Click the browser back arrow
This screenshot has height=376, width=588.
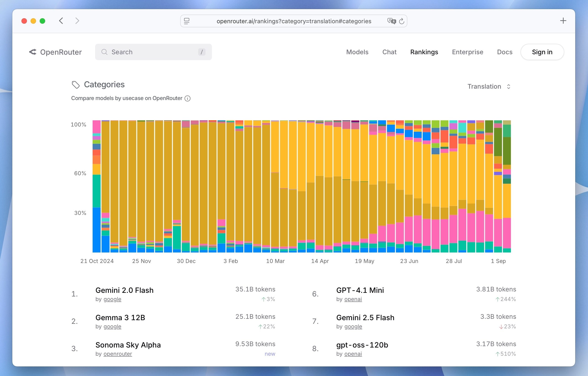61,21
